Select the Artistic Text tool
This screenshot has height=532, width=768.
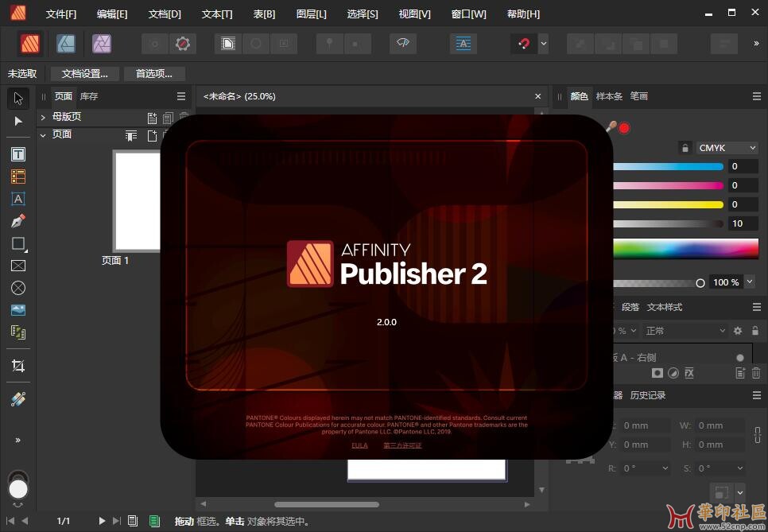click(18, 199)
